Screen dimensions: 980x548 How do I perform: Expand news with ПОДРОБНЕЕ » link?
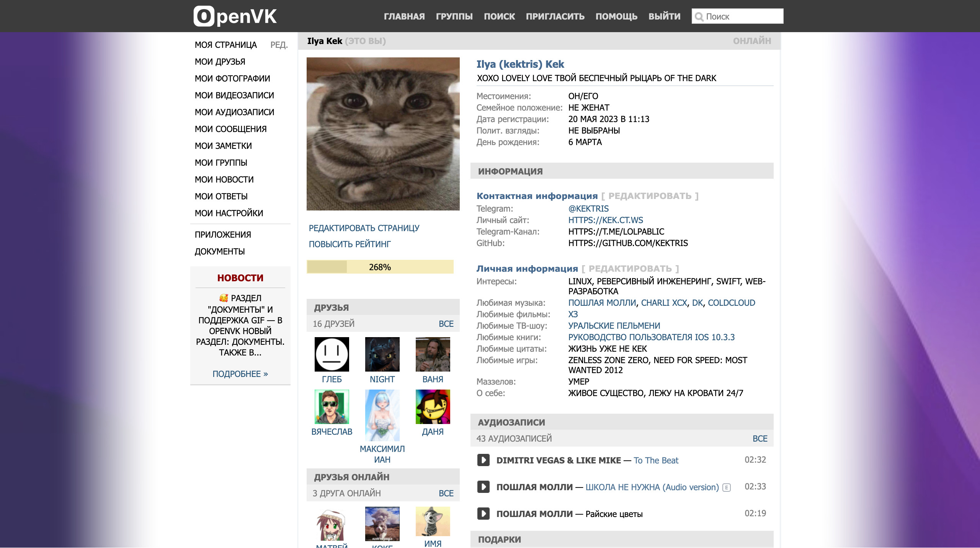point(240,374)
